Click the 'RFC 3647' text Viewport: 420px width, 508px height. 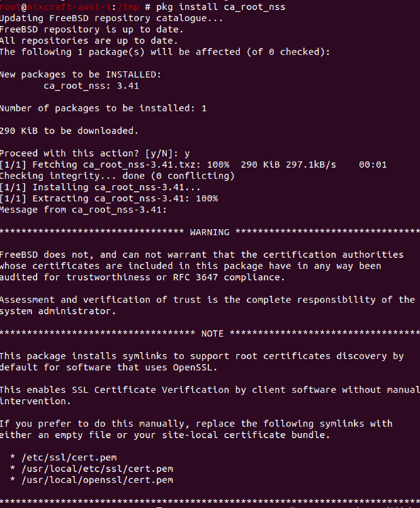195,277
